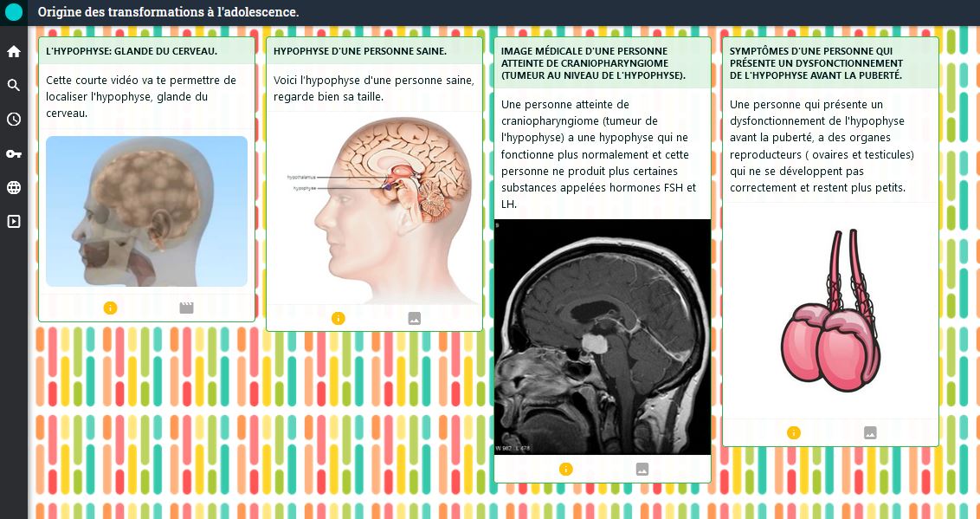Click the clock icon in the sidebar
This screenshot has width=980, height=519.
point(14,120)
